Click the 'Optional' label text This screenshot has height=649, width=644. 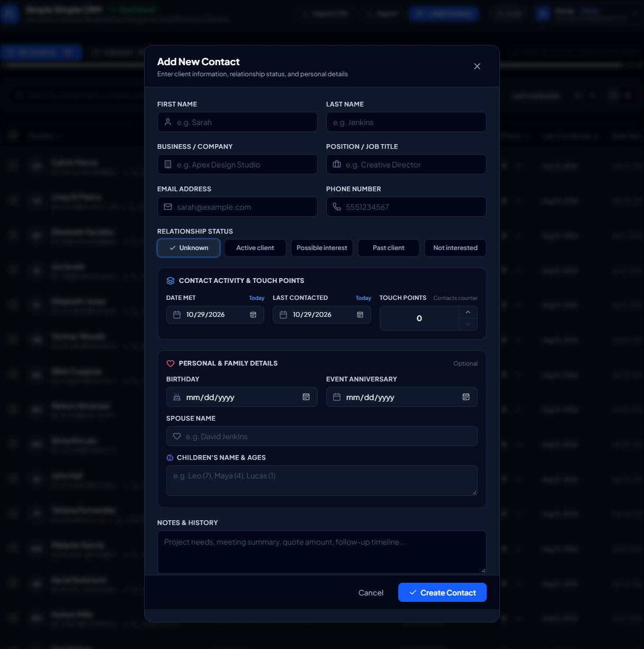click(x=466, y=363)
